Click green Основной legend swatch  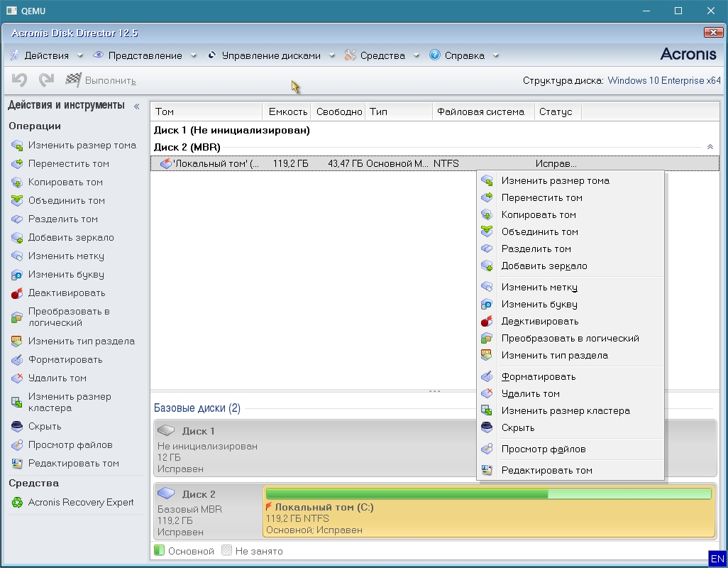[159, 550]
